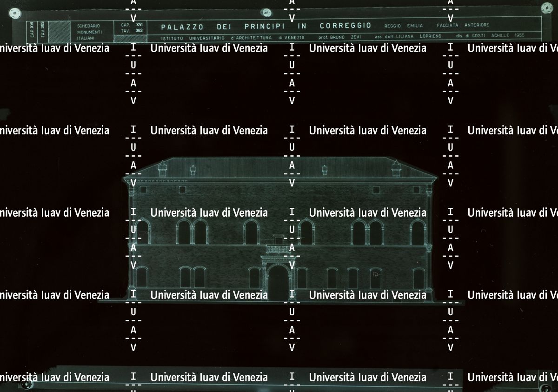Click 'ISTITUTO UNIVERSITARIO d'ARCHITETTURA di VENEZIA' text
This screenshot has width=558, height=392.
pyautogui.click(x=232, y=37)
